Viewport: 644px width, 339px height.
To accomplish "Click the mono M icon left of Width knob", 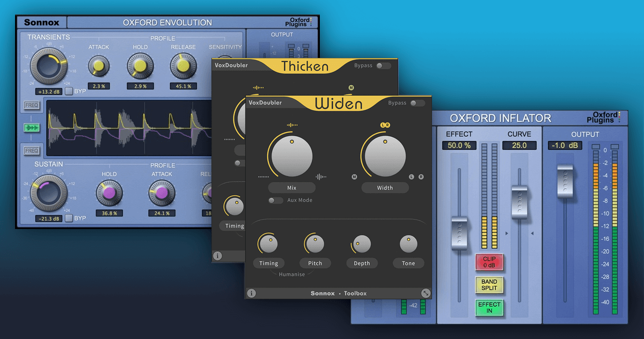I will coord(354,176).
